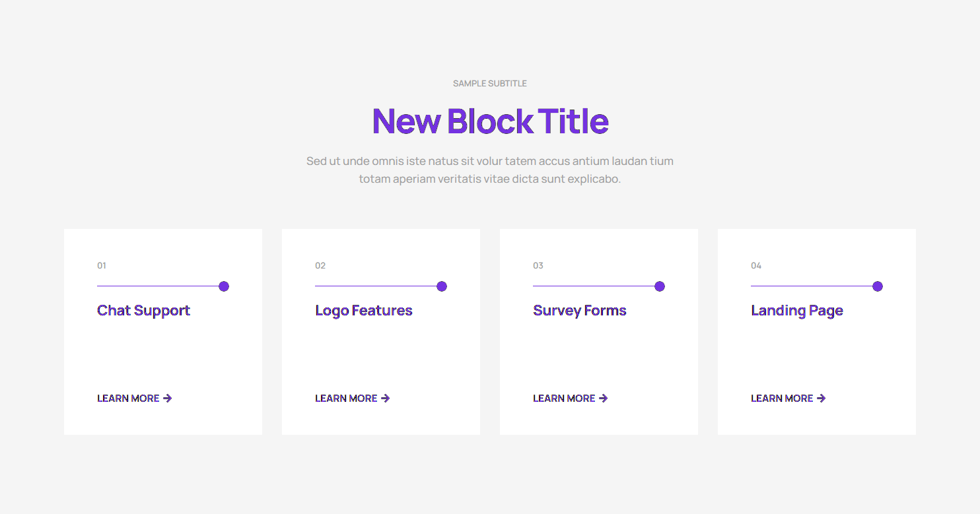Click the Landing Page card title
Screen dimensions: 980x514
pyautogui.click(x=797, y=311)
